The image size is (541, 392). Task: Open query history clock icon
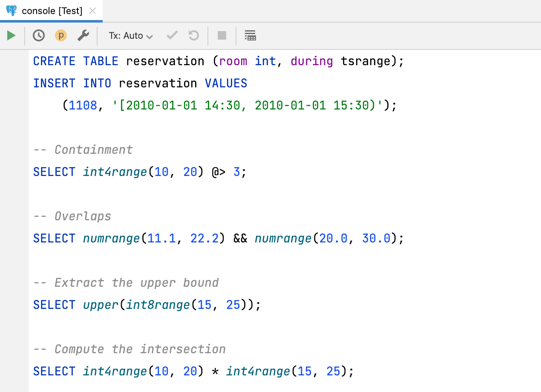(39, 35)
